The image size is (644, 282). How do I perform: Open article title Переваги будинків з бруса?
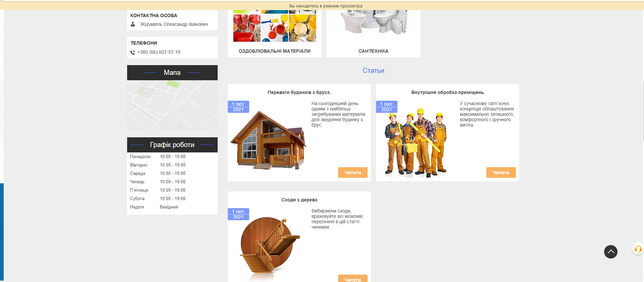coord(299,92)
